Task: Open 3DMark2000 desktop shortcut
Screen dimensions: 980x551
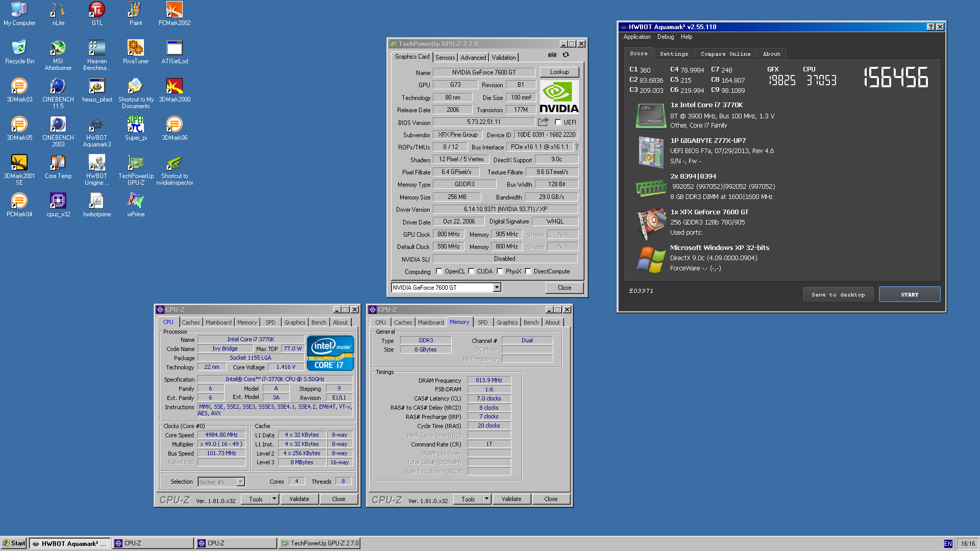Action: 175,90
